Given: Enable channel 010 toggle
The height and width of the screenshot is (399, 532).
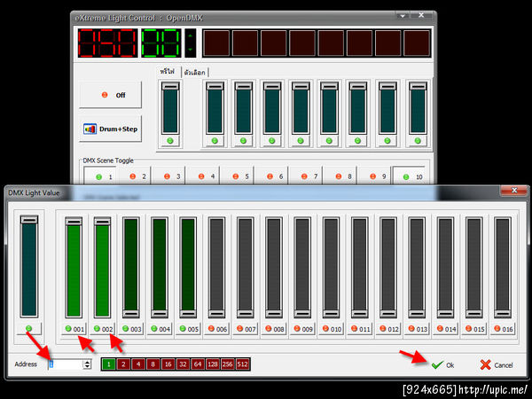Looking at the screenshot, I should pos(331,329).
